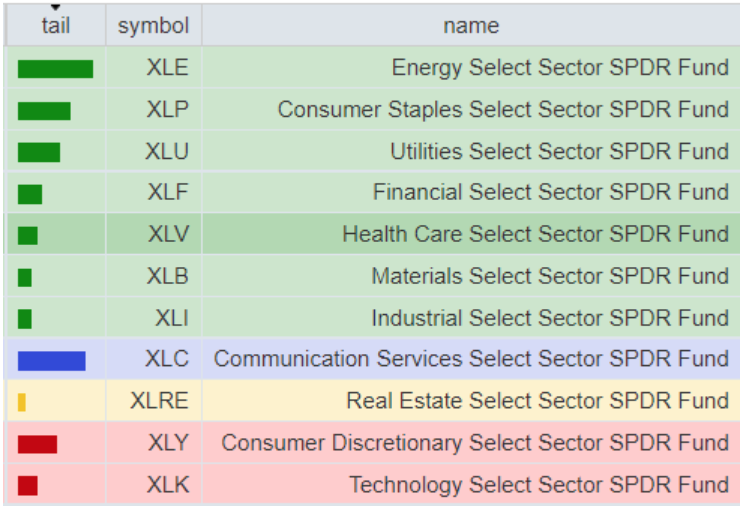Select the XLV symbol cell

click(x=168, y=235)
